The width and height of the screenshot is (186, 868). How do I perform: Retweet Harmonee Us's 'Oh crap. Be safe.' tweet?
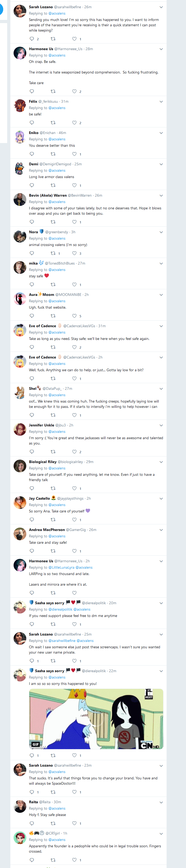[x=53, y=91]
